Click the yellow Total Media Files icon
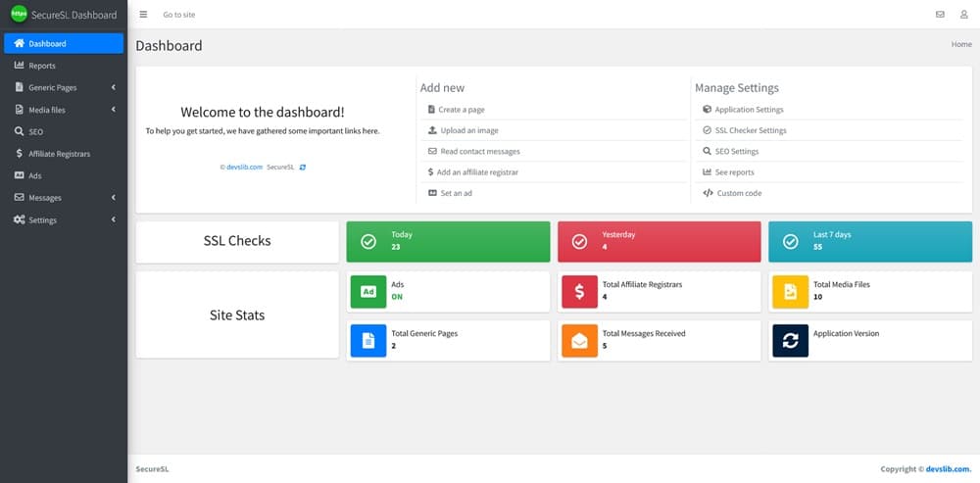The height and width of the screenshot is (483, 980). click(x=790, y=291)
